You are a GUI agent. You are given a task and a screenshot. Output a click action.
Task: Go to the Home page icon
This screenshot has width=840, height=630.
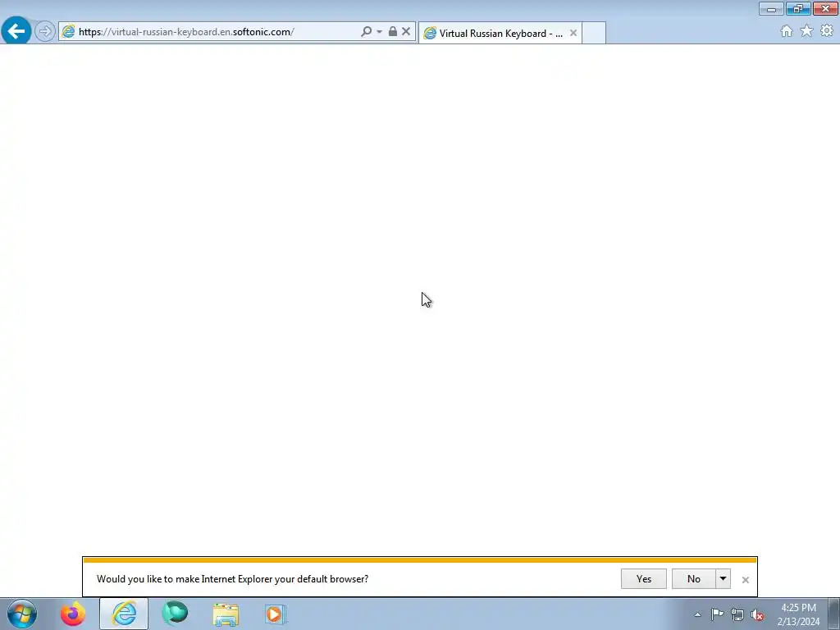pos(787,31)
